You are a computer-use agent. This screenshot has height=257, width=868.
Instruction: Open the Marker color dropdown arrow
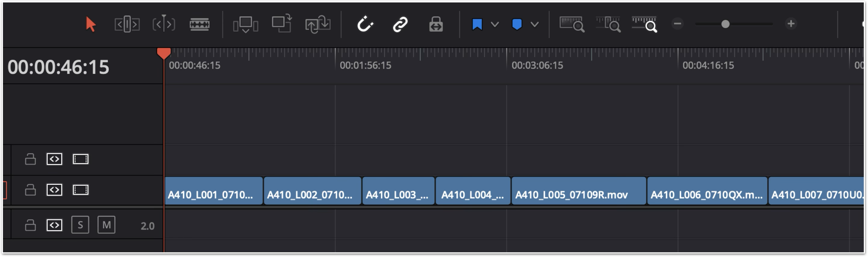point(534,24)
